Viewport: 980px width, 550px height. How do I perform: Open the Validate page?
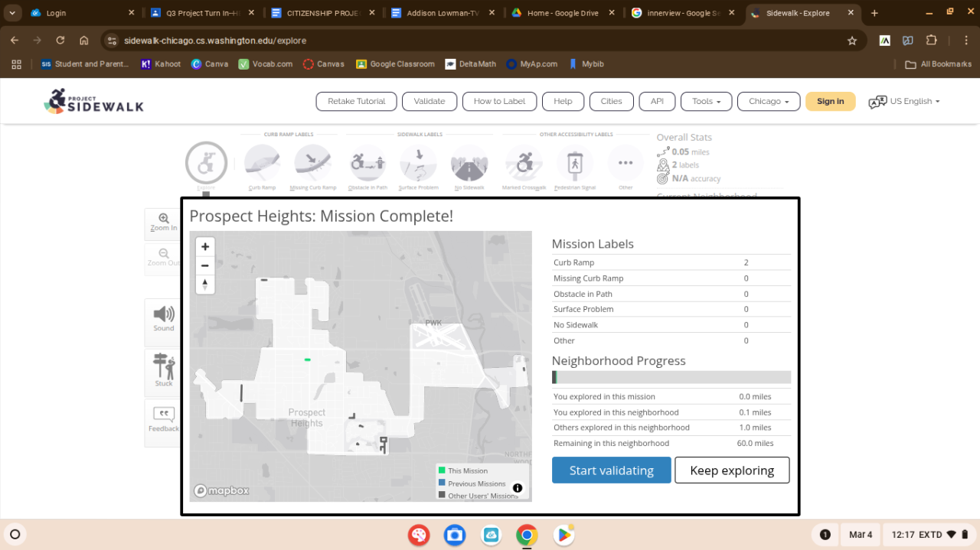tap(430, 101)
